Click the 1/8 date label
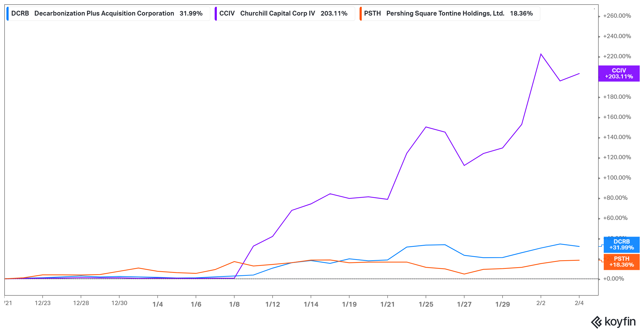The width and height of the screenshot is (644, 333). (234, 304)
